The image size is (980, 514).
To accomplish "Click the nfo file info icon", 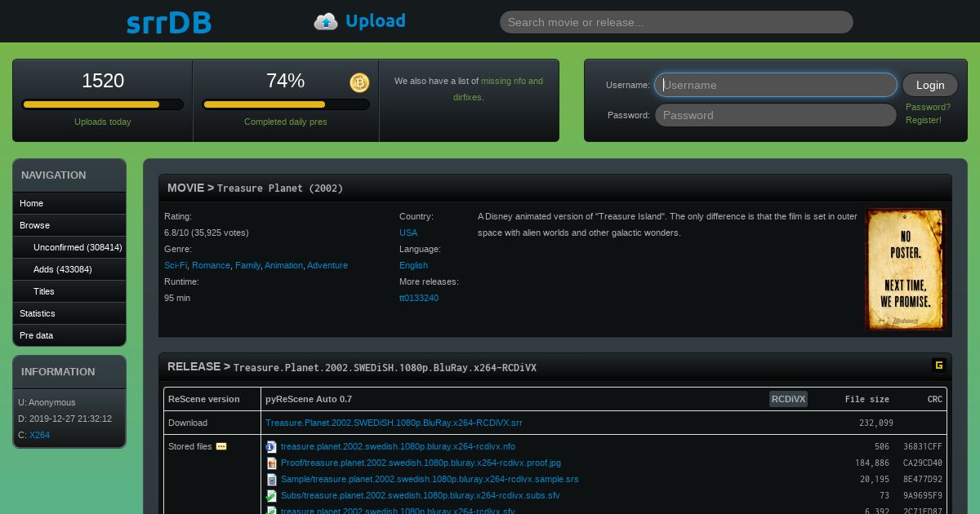I will click(x=271, y=446).
